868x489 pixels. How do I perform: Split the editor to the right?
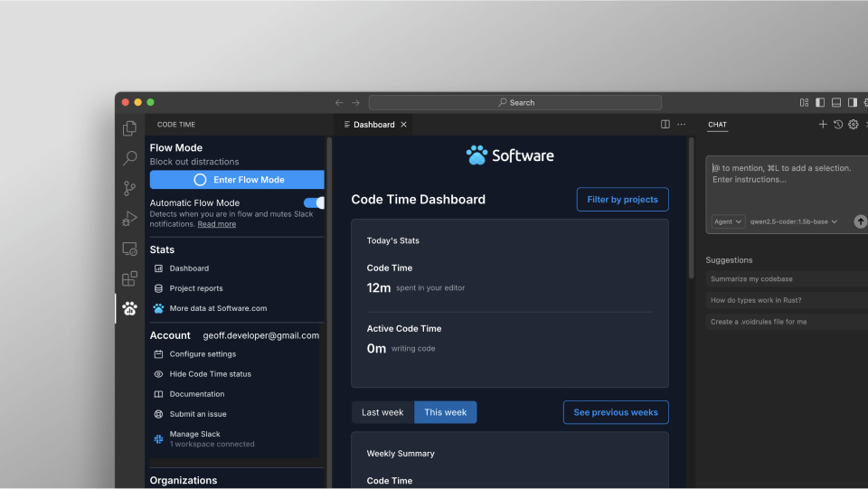click(x=665, y=125)
